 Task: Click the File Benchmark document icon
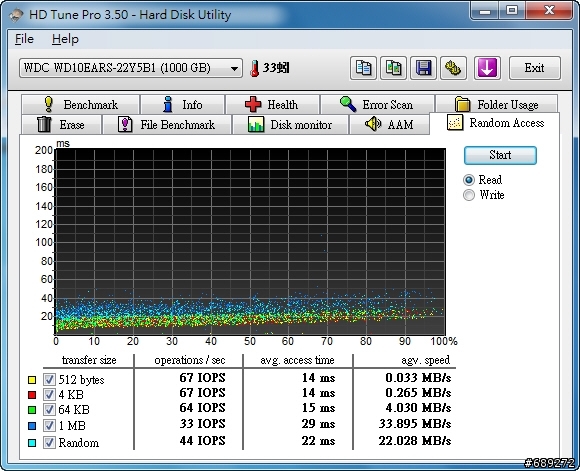[x=125, y=124]
